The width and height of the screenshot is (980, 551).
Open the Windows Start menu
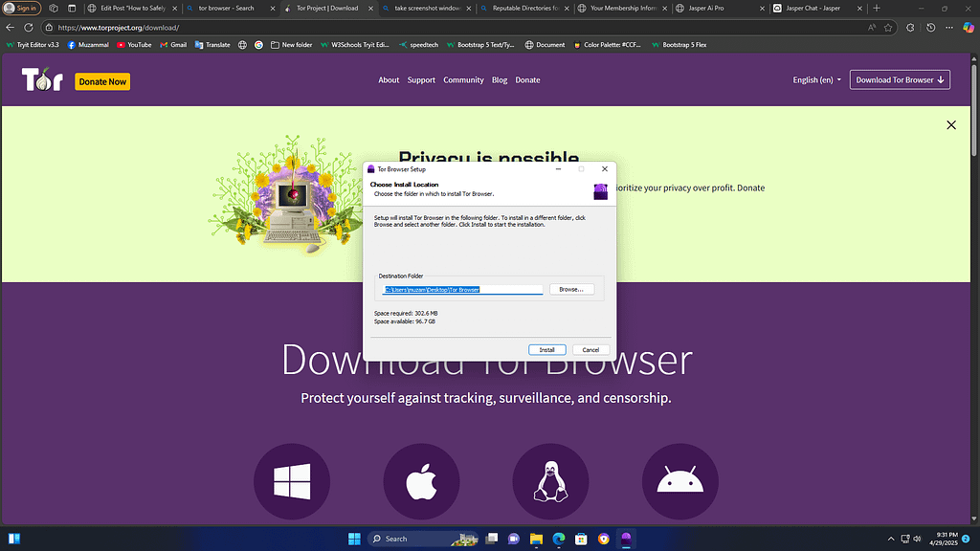coord(354,539)
